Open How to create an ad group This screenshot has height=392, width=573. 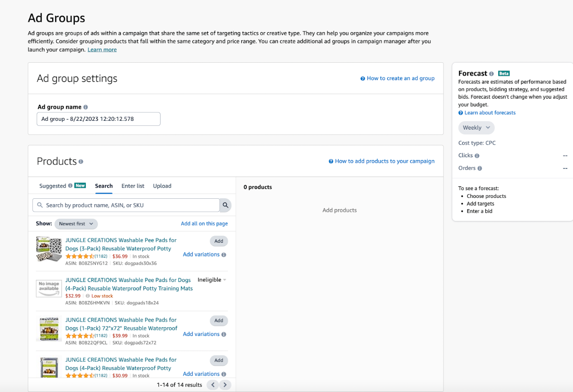pos(398,78)
